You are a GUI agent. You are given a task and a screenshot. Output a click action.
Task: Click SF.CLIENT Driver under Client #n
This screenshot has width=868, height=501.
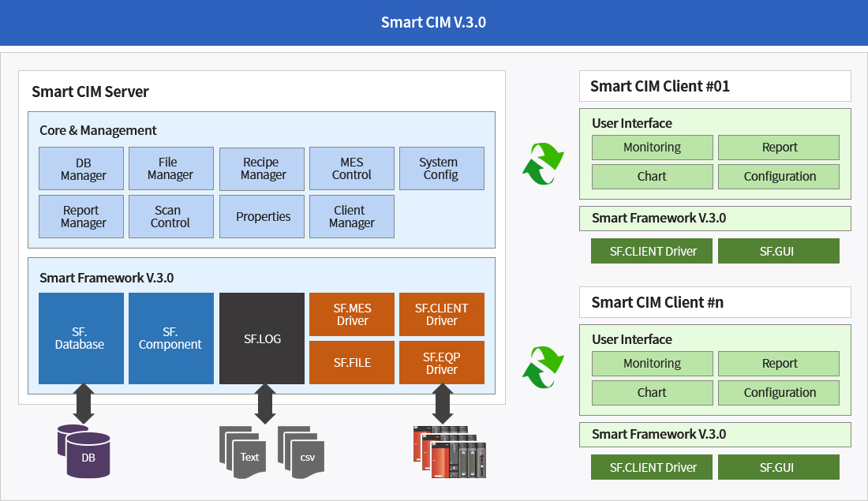tap(652, 467)
